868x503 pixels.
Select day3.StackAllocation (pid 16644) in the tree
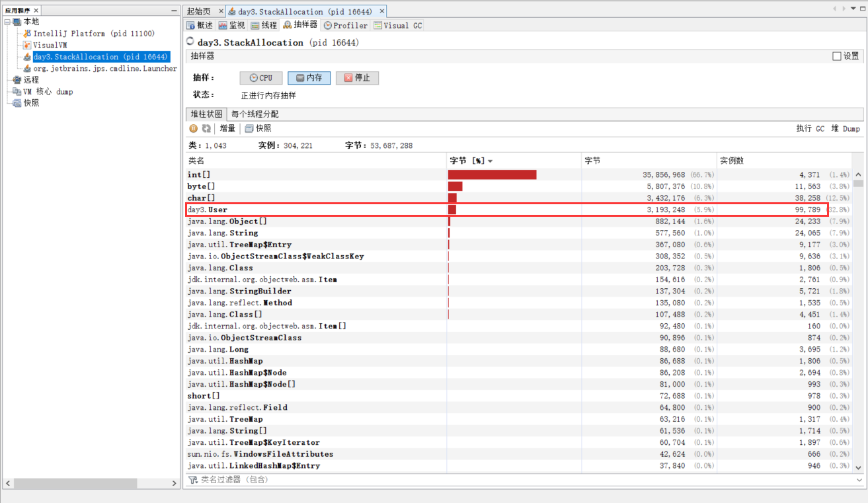101,57
